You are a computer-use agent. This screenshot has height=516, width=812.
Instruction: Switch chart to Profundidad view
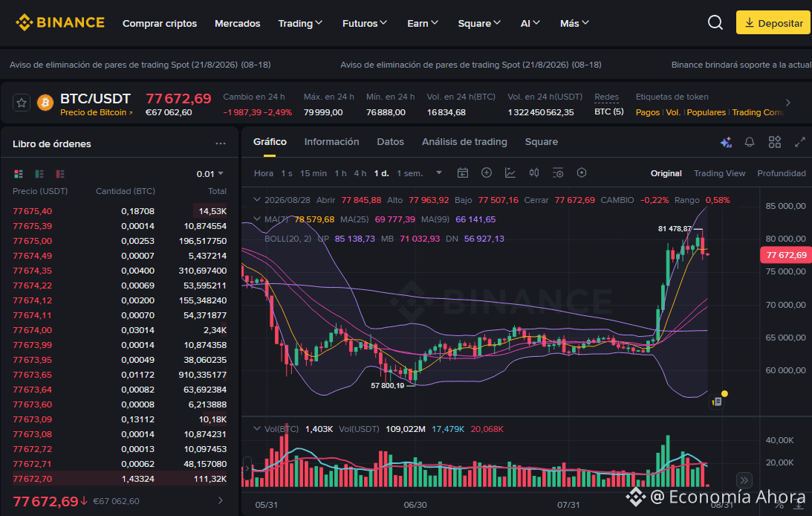click(781, 173)
